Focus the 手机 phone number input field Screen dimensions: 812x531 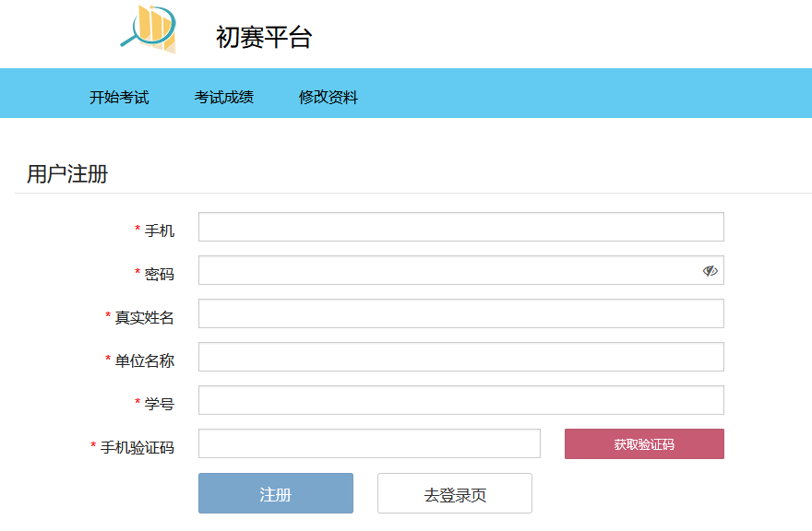[x=460, y=227]
